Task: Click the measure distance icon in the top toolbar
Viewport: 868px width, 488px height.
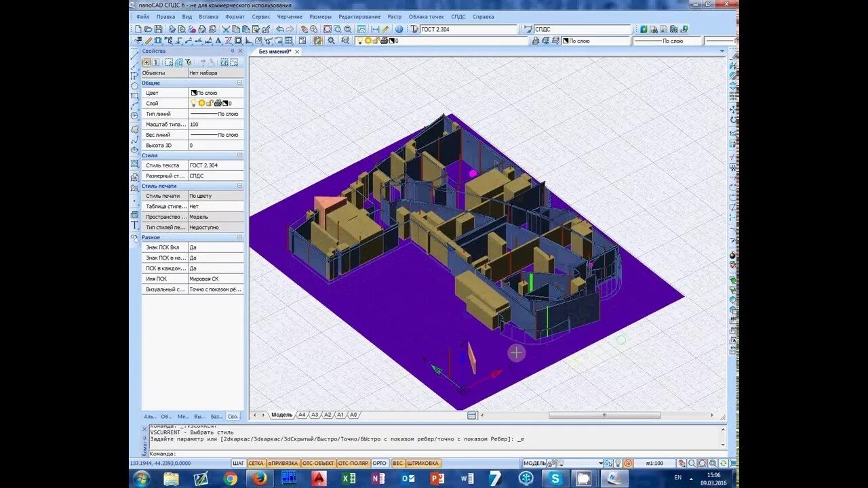Action: (x=375, y=29)
